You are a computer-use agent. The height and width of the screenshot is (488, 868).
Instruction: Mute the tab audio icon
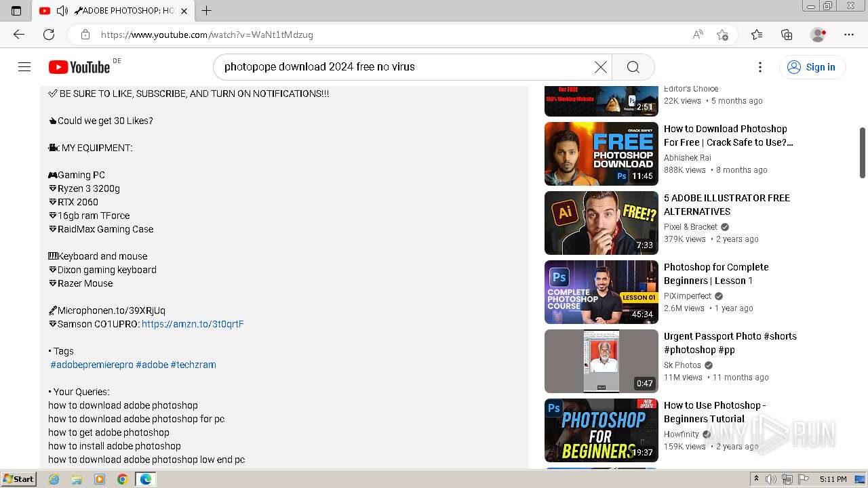point(62,10)
